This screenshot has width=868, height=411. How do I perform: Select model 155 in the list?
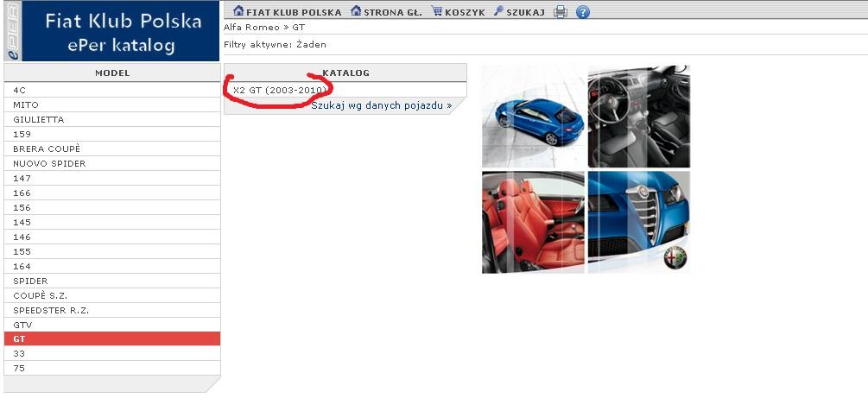[112, 251]
